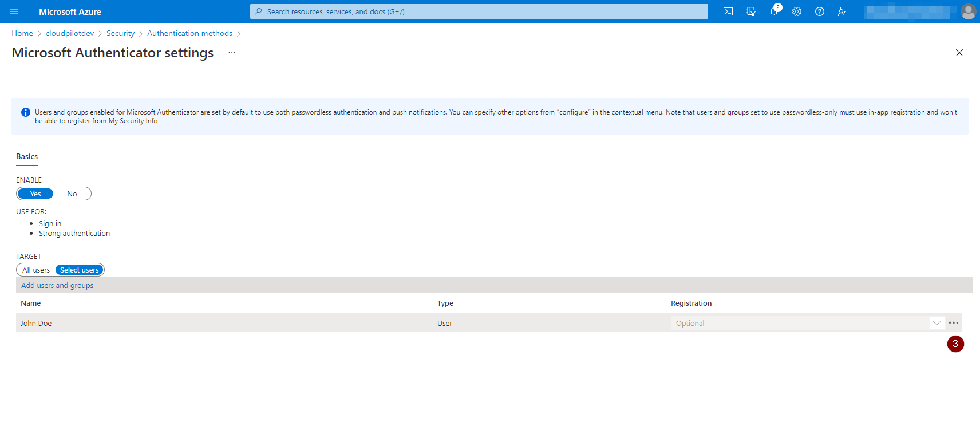
Task: Open the John Doe row ellipsis menu
Action: point(954,323)
